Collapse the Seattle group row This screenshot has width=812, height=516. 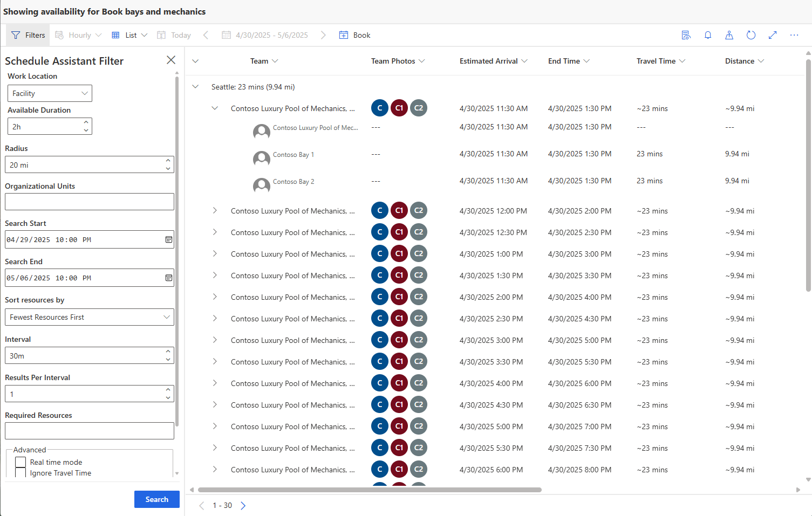195,87
